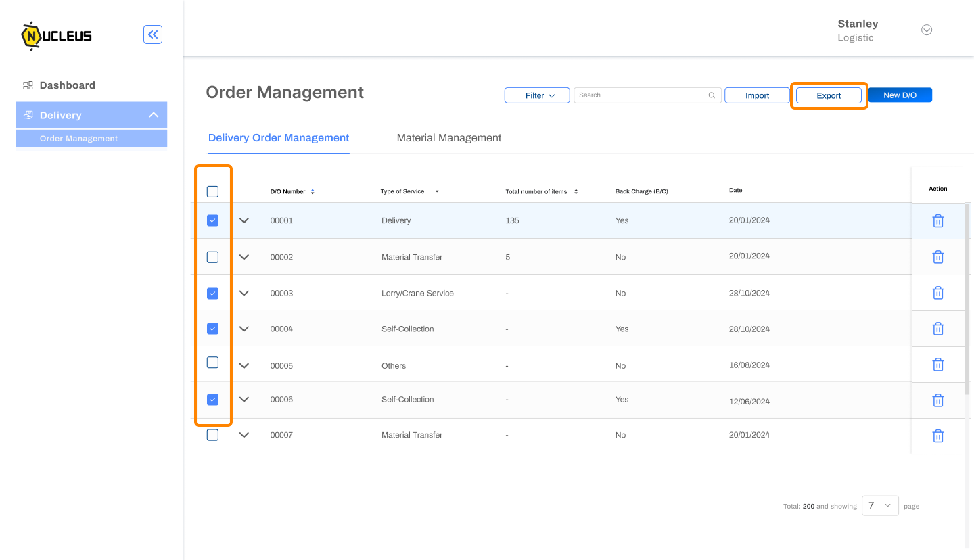
Task: Click the Delivery service cell for order 00001
Action: click(x=396, y=220)
